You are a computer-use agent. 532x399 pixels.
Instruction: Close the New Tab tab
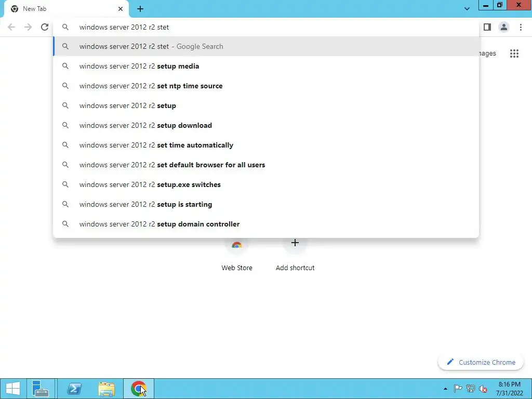[x=121, y=9]
